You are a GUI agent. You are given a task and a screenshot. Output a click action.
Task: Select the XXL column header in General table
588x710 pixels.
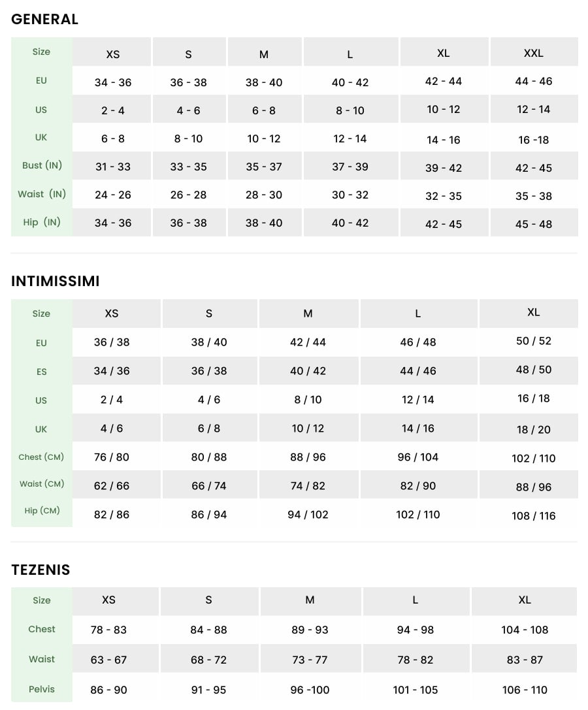[x=534, y=53]
